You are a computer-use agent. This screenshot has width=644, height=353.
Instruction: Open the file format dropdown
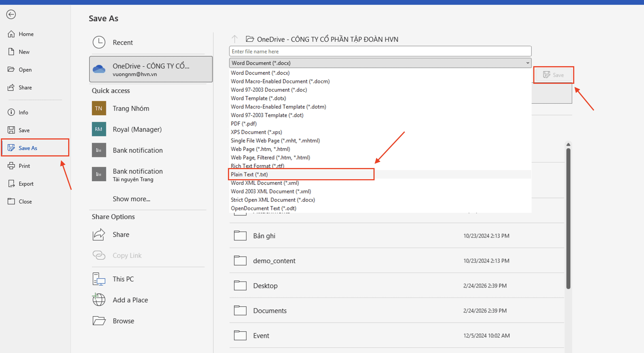tap(528, 63)
